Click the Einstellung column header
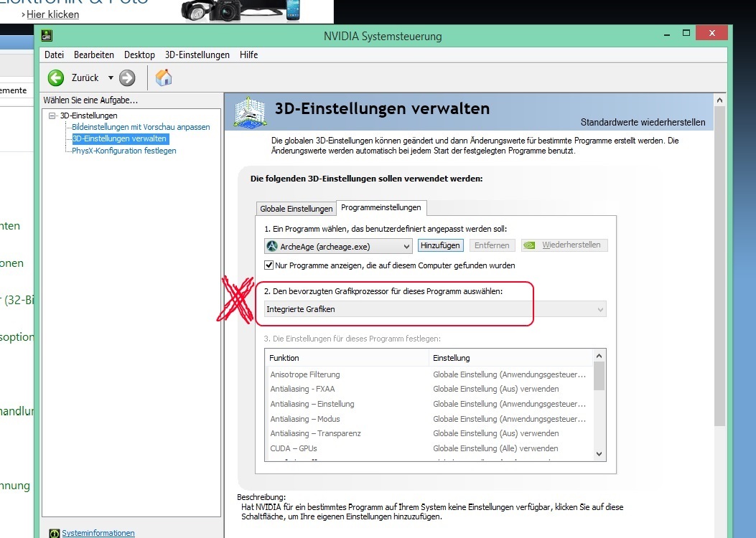The image size is (756, 538). [510, 358]
